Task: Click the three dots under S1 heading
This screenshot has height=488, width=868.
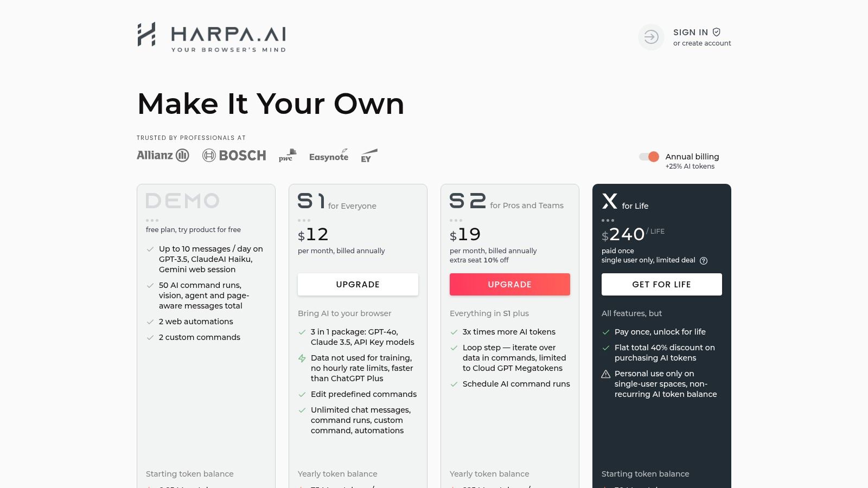Action: coord(304,221)
